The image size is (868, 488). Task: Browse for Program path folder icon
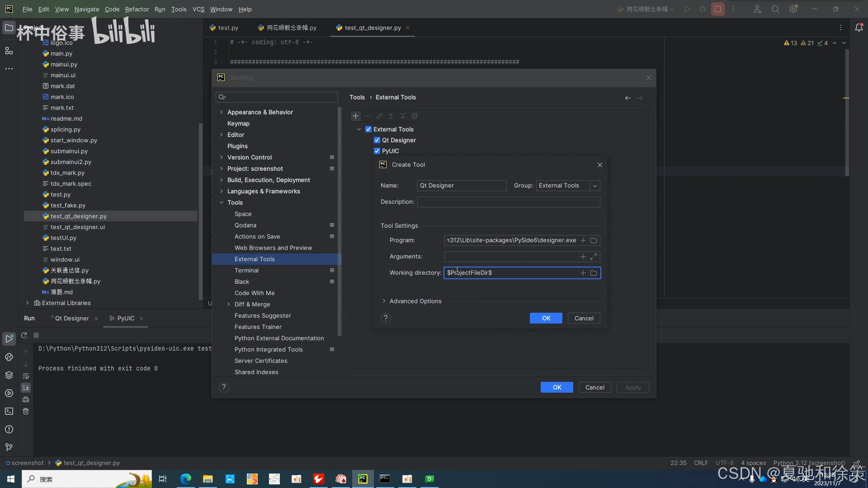tap(594, 240)
